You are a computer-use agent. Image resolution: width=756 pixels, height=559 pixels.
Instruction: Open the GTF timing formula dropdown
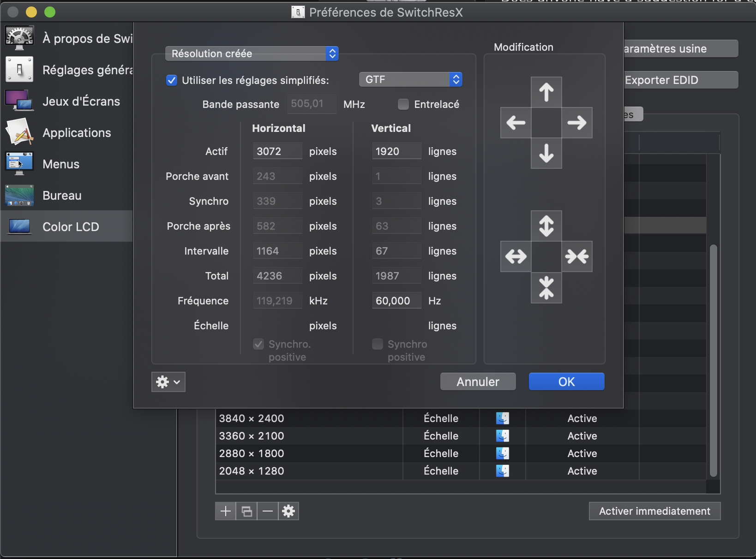click(411, 79)
